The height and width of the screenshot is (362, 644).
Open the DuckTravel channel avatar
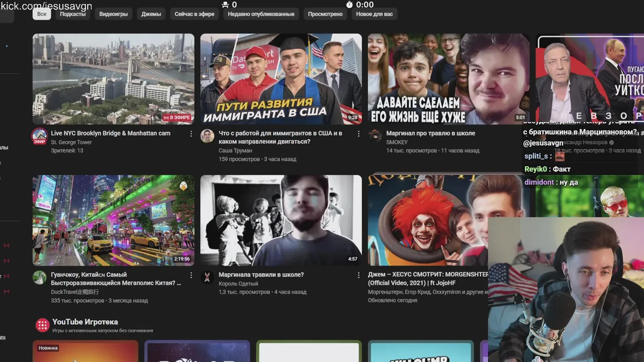[x=39, y=277]
